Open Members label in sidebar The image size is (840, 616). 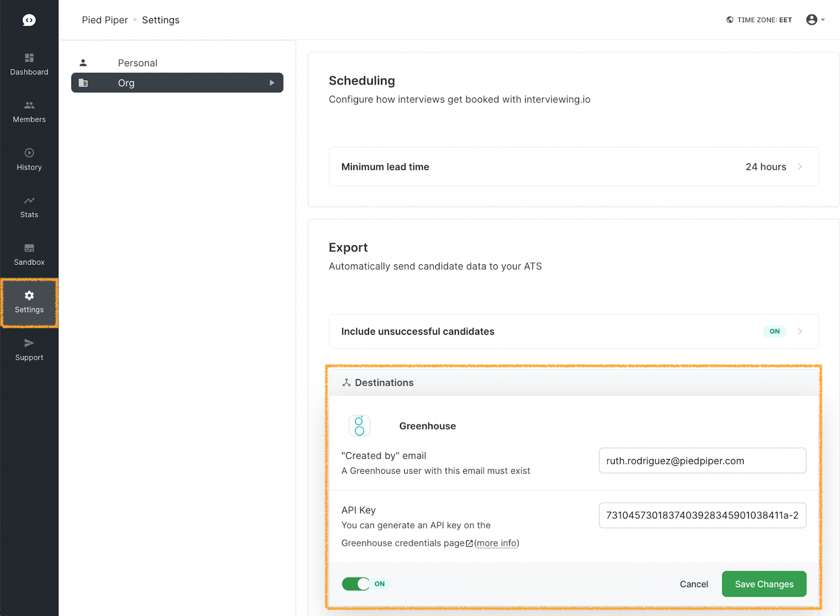(29, 120)
